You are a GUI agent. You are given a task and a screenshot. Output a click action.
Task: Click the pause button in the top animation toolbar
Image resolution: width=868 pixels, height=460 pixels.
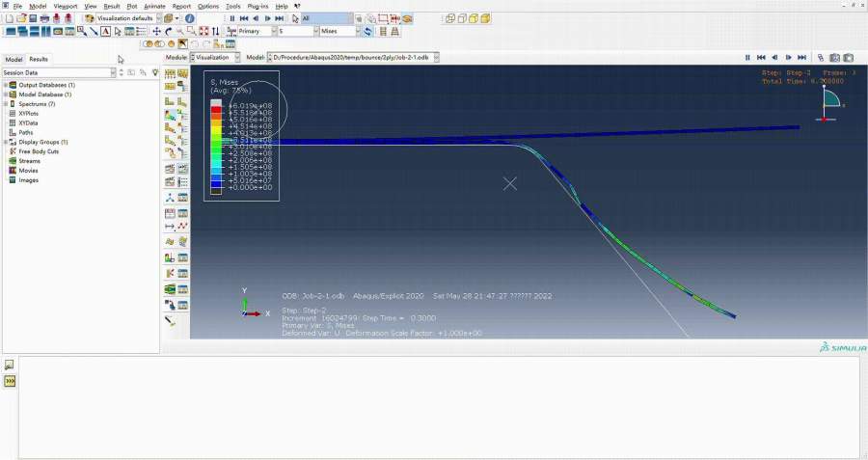click(231, 18)
